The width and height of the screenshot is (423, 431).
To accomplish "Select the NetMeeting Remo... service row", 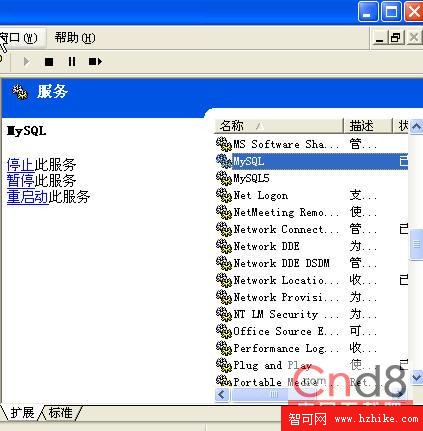I will 311,212.
